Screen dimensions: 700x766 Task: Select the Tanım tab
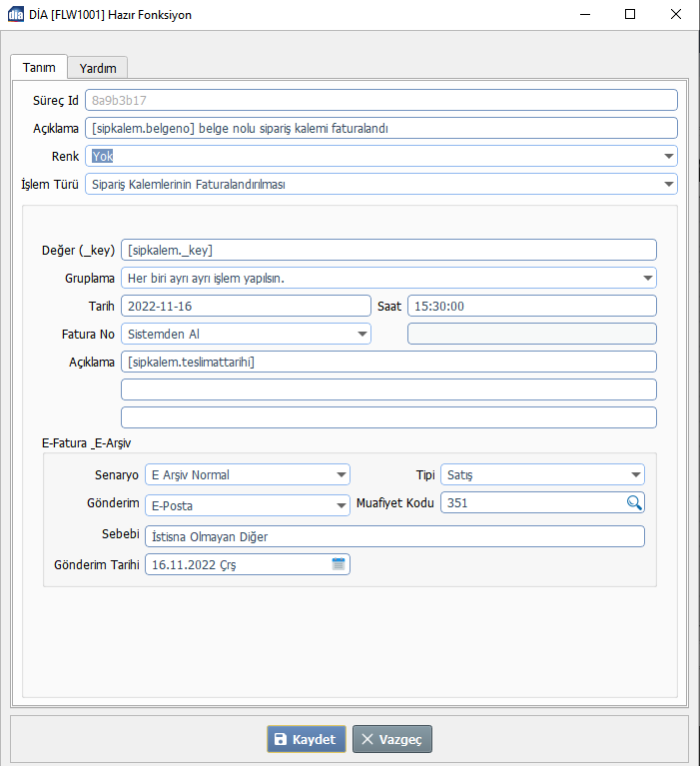[39, 67]
